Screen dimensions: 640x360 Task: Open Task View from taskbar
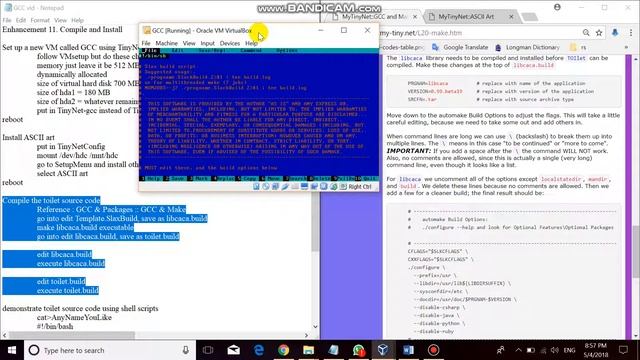[208, 350]
